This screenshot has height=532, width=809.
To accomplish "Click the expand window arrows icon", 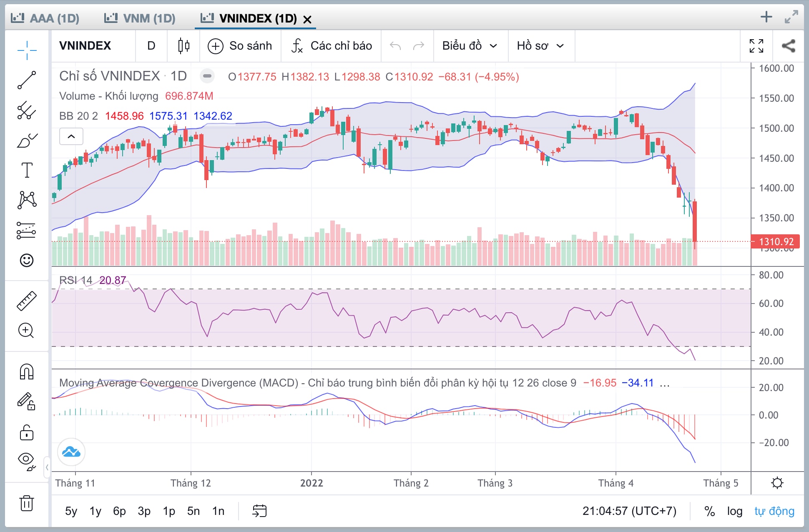I will tap(791, 17).
